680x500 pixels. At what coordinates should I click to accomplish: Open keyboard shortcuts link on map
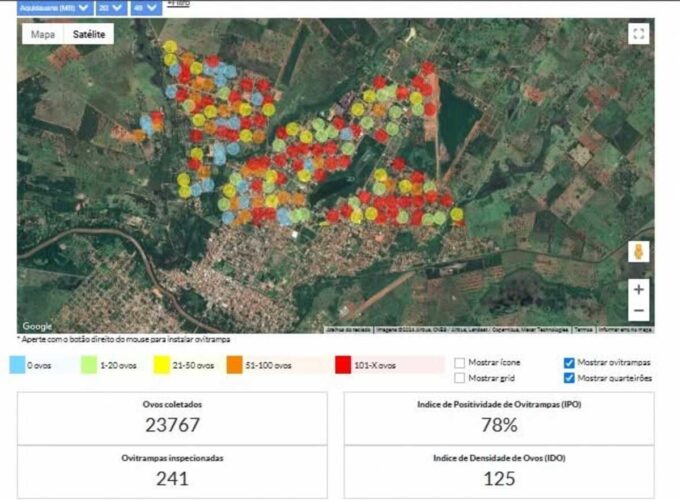348,330
